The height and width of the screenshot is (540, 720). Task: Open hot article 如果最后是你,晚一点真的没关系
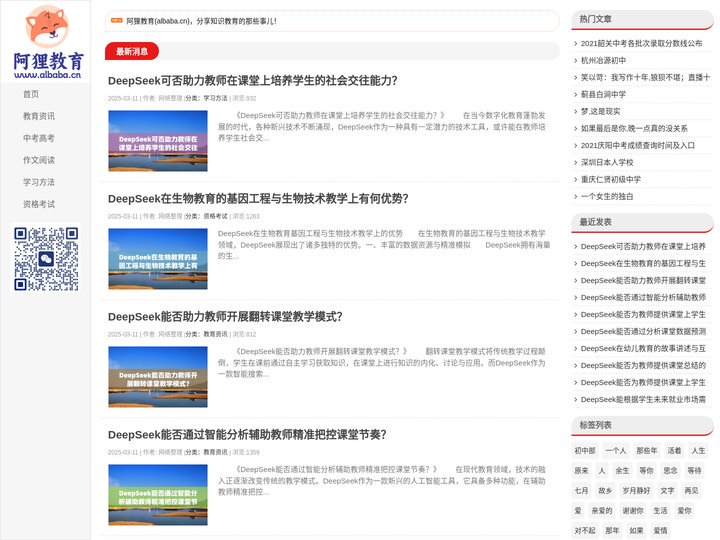634,129
